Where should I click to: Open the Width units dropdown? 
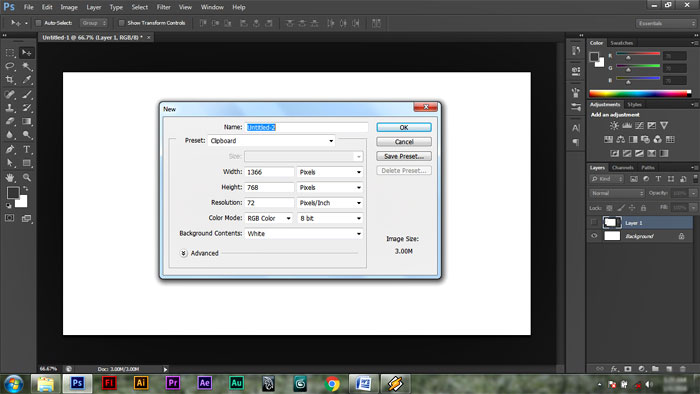330,172
